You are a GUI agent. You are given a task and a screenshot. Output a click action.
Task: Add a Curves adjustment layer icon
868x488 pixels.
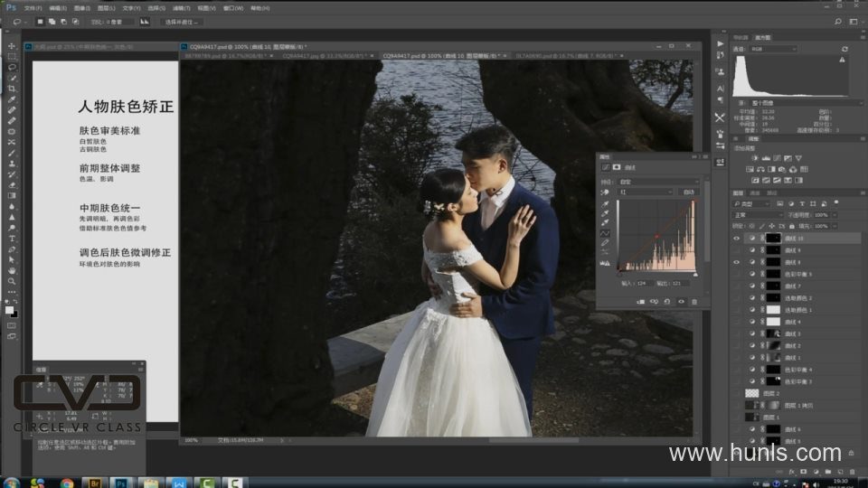tap(778, 158)
